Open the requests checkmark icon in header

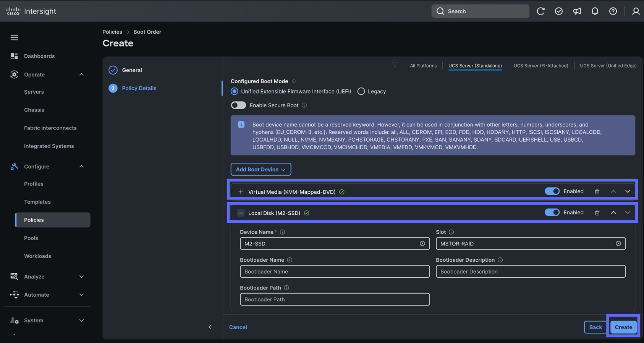(558, 11)
